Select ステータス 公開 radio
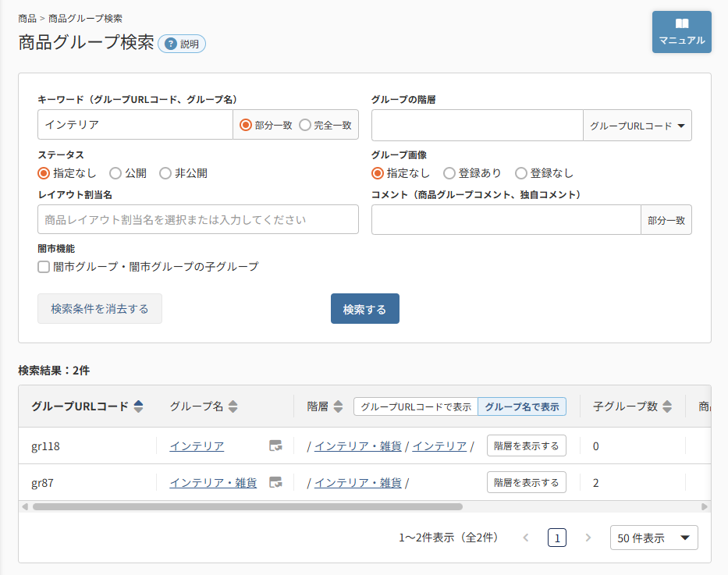Screen dimensions: 728x575 tap(115, 173)
